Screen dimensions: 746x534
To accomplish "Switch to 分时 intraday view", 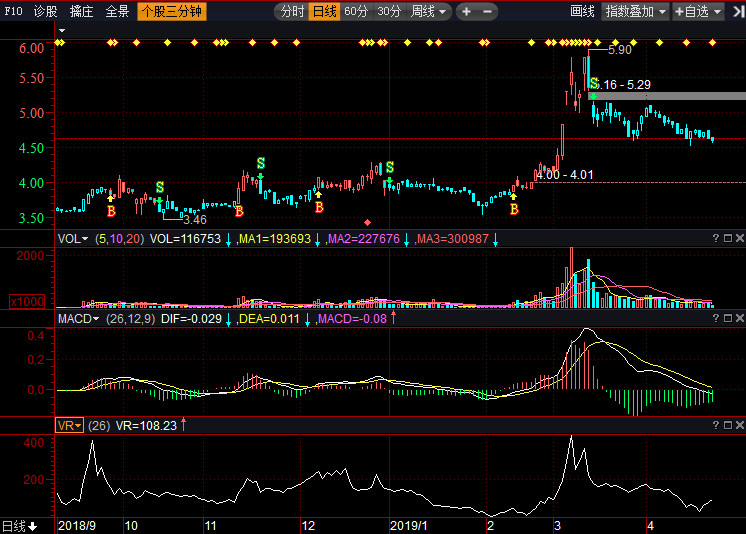I will (291, 12).
